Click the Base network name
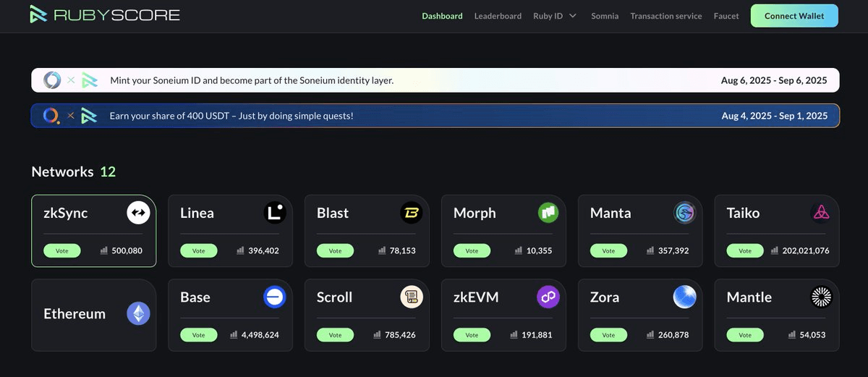Image resolution: width=868 pixels, height=377 pixels. click(195, 297)
